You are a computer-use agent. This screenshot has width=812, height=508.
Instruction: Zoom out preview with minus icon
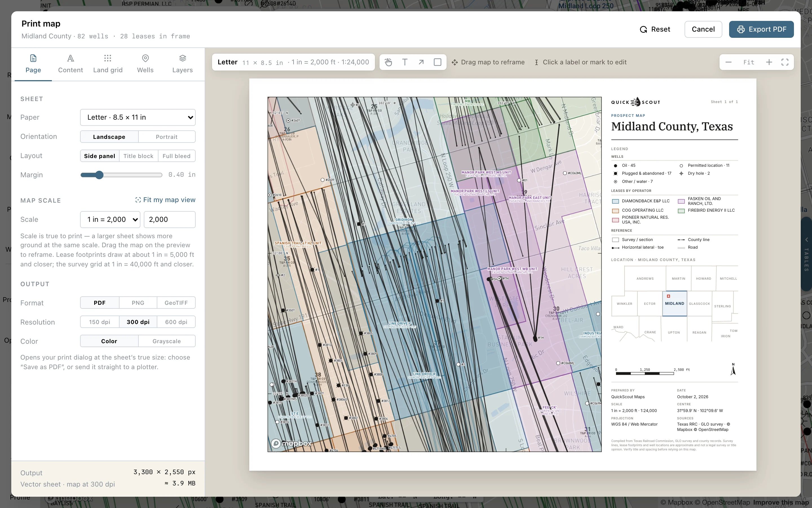[x=729, y=62]
